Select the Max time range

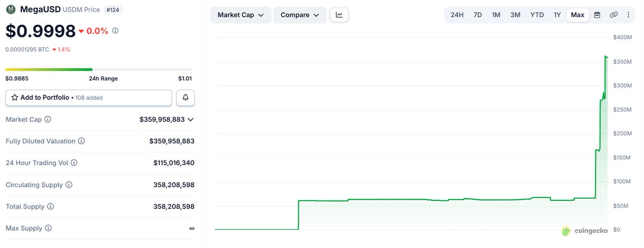[x=577, y=14]
